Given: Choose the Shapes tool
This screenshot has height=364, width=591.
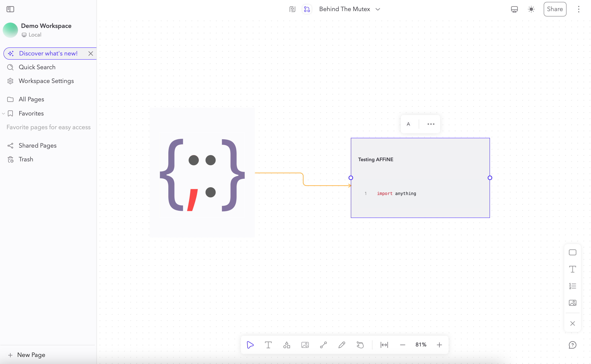Looking at the screenshot, I should 287,345.
